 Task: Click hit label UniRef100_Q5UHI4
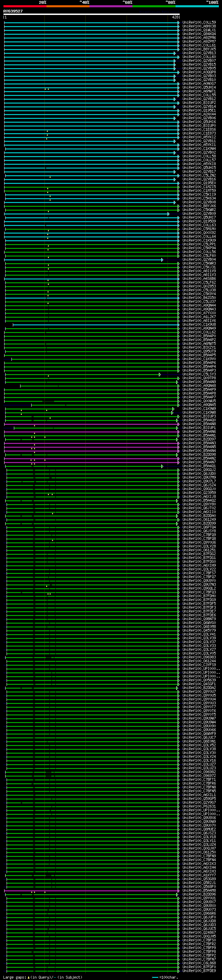[199, 88]
